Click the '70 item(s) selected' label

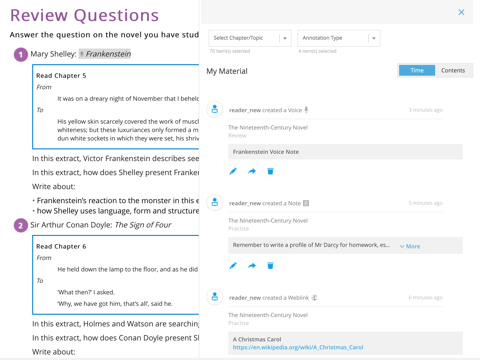pyautogui.click(x=230, y=51)
